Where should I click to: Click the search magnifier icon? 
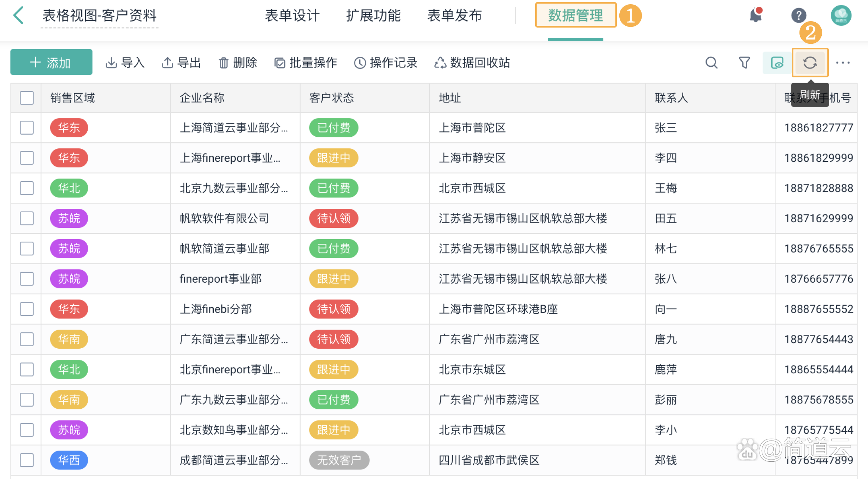[x=711, y=63]
